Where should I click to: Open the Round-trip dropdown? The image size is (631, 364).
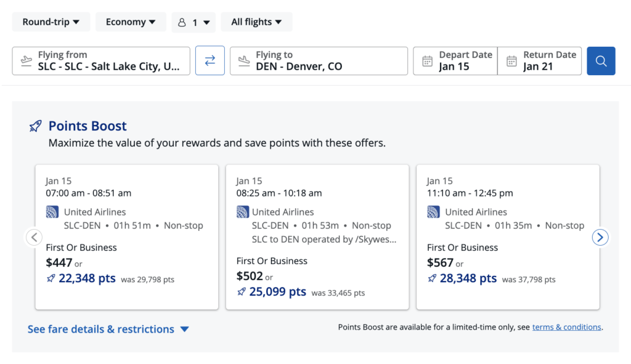tap(51, 21)
